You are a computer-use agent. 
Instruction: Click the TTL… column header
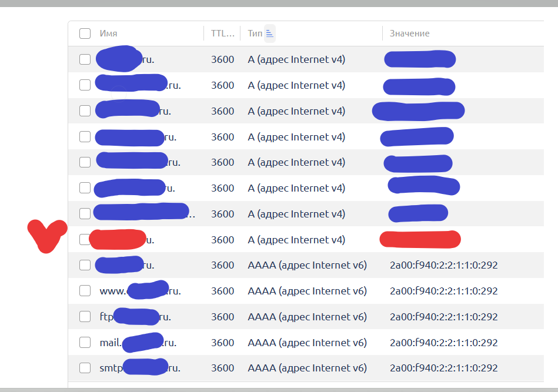(222, 33)
